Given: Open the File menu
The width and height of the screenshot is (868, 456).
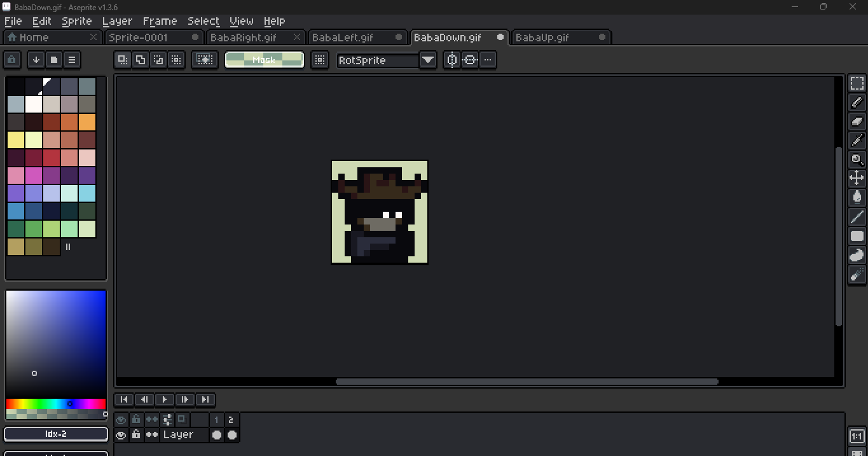Looking at the screenshot, I should click(13, 21).
